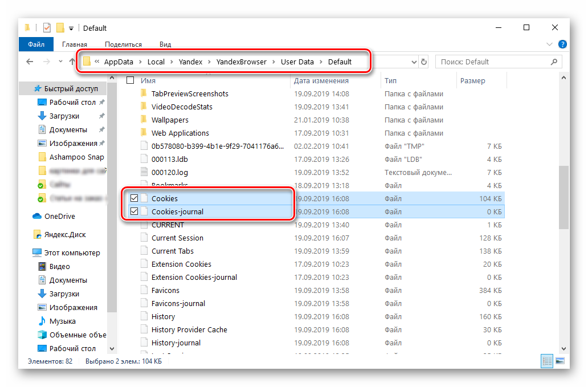Go up one folder level

72,62
